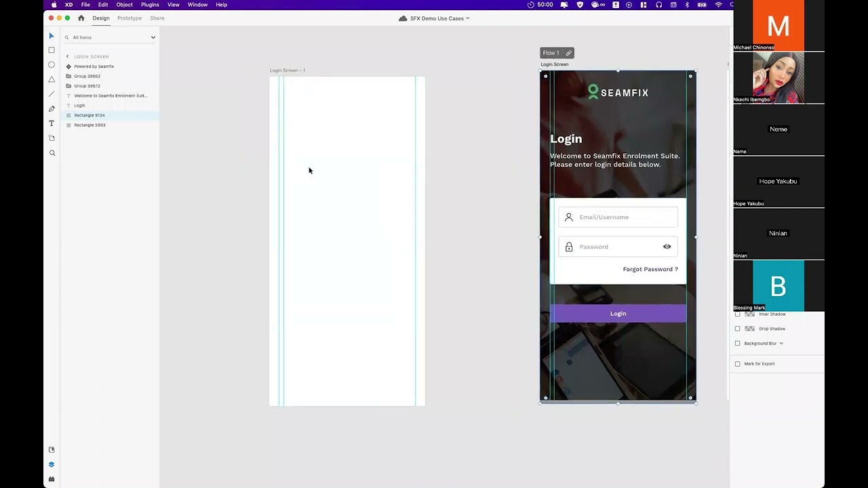The image size is (868, 488).
Task: Open the File menu
Action: click(85, 5)
